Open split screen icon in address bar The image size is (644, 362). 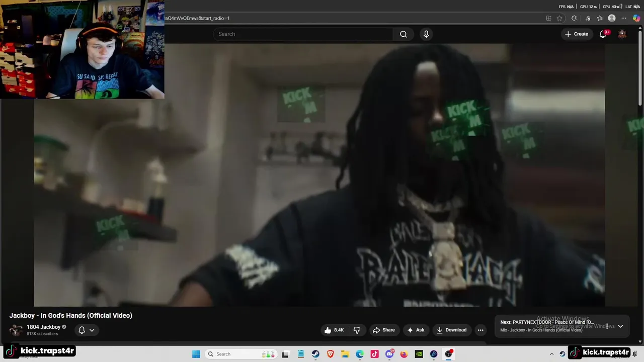coord(548,18)
